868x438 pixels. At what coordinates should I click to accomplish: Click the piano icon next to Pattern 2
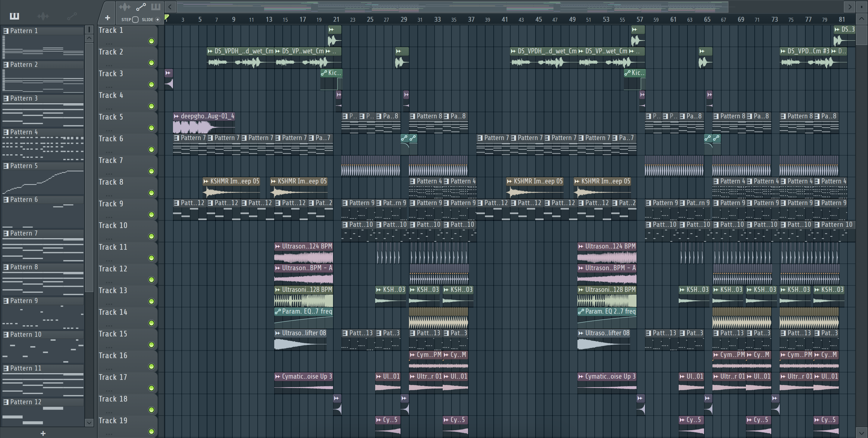click(x=6, y=65)
